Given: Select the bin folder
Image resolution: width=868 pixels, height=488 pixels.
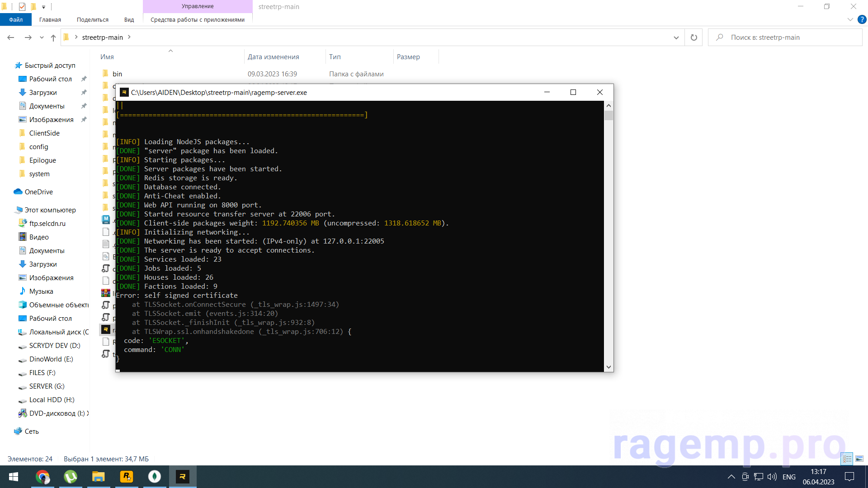Looking at the screenshot, I should coord(117,74).
